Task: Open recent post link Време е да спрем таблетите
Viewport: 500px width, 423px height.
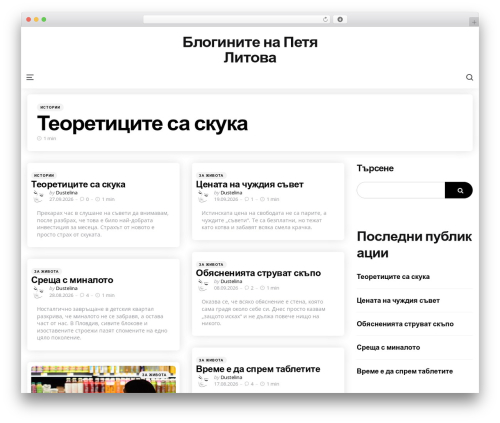Action: tap(405, 371)
